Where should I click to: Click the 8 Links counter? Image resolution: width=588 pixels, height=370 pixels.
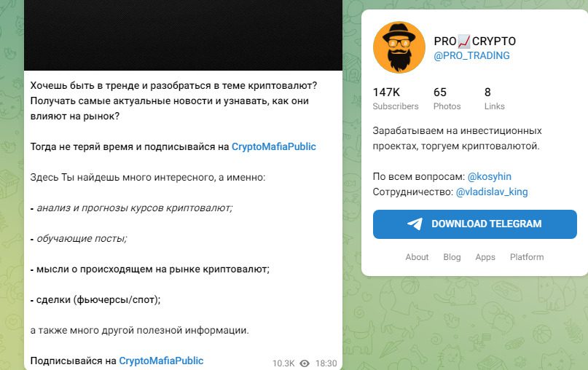[494, 99]
